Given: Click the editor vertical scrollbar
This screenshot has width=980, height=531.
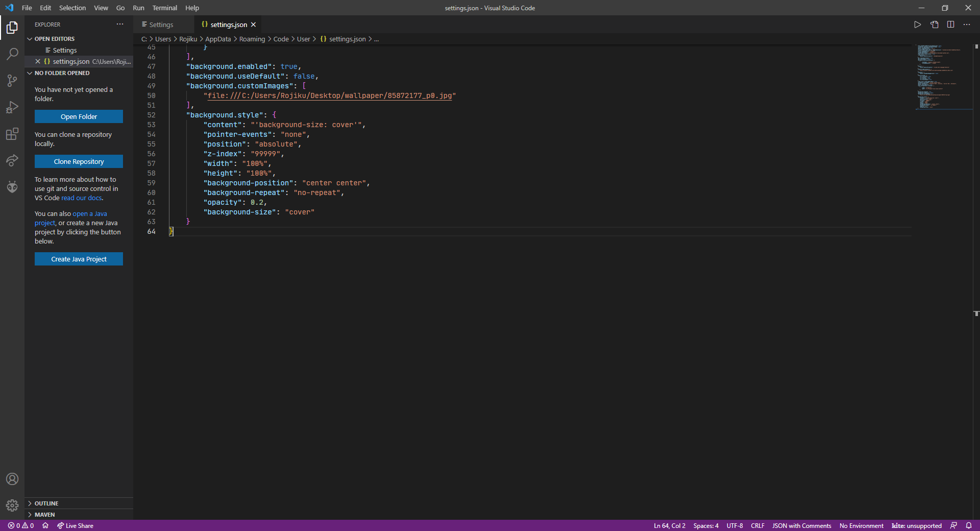Looking at the screenshot, I should click(976, 282).
